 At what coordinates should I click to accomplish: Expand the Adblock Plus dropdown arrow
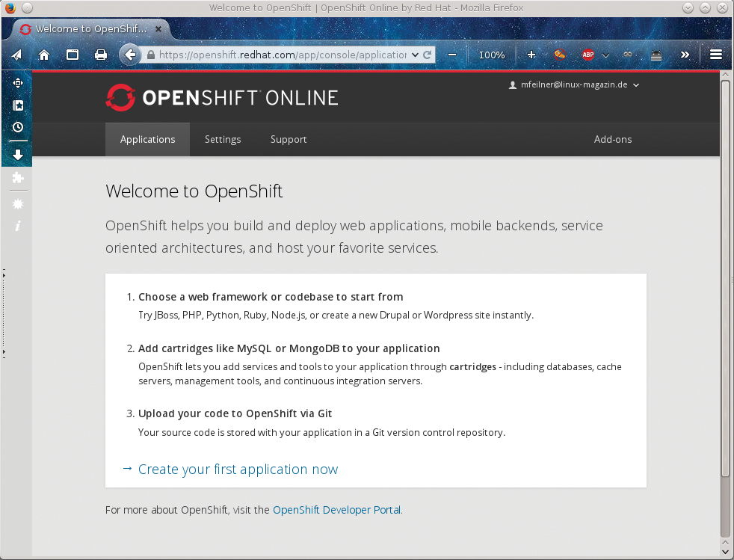[x=605, y=55]
